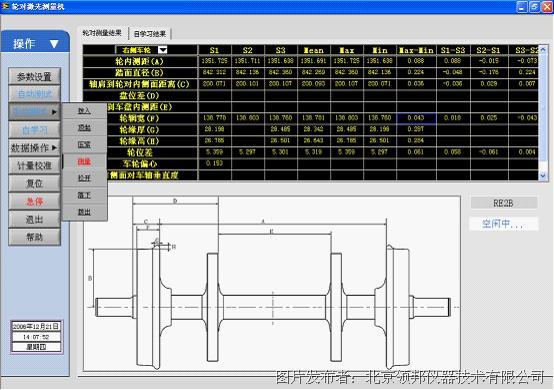The image size is (554, 390).
Task: Select row label 盘位差(D)
Action: coord(140,95)
